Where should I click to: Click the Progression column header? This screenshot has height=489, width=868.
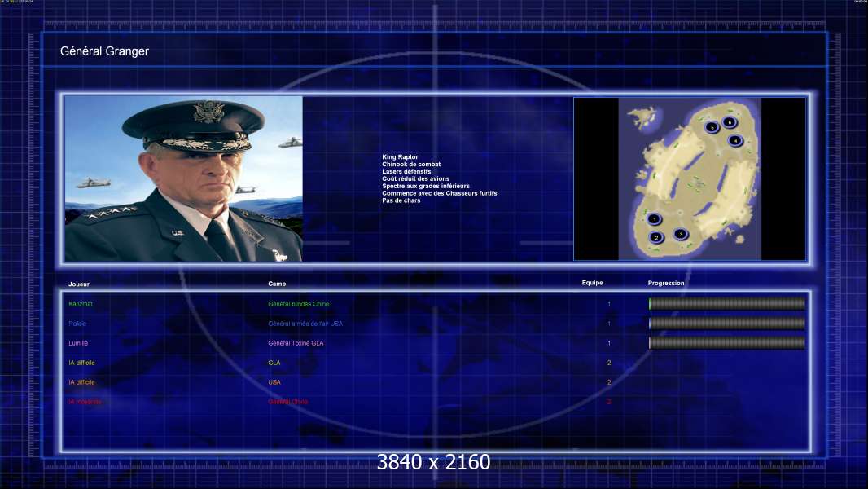coord(666,283)
